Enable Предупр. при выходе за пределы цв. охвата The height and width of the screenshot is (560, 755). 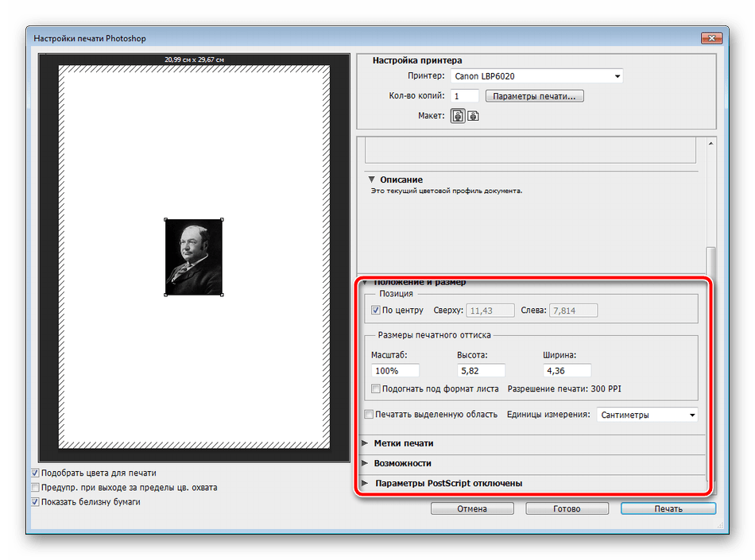35,487
